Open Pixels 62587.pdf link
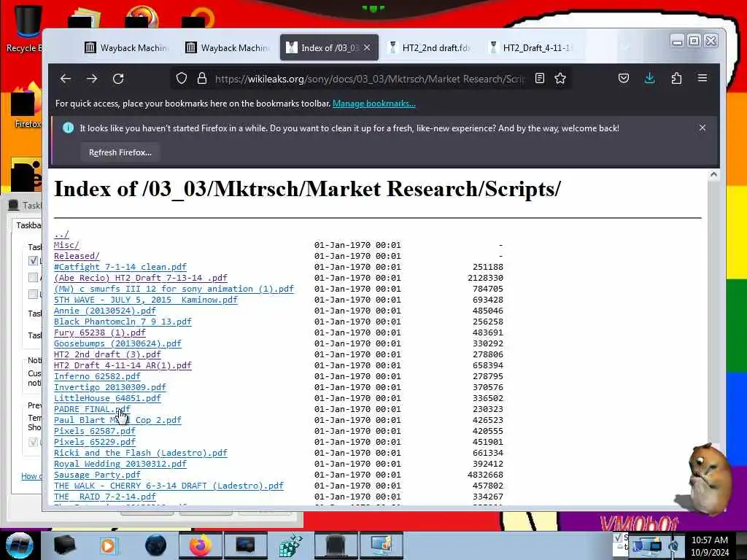The height and width of the screenshot is (560, 747). tap(95, 432)
